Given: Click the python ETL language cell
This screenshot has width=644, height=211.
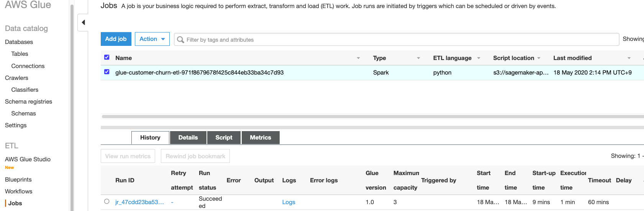Looking at the screenshot, I should [442, 73].
